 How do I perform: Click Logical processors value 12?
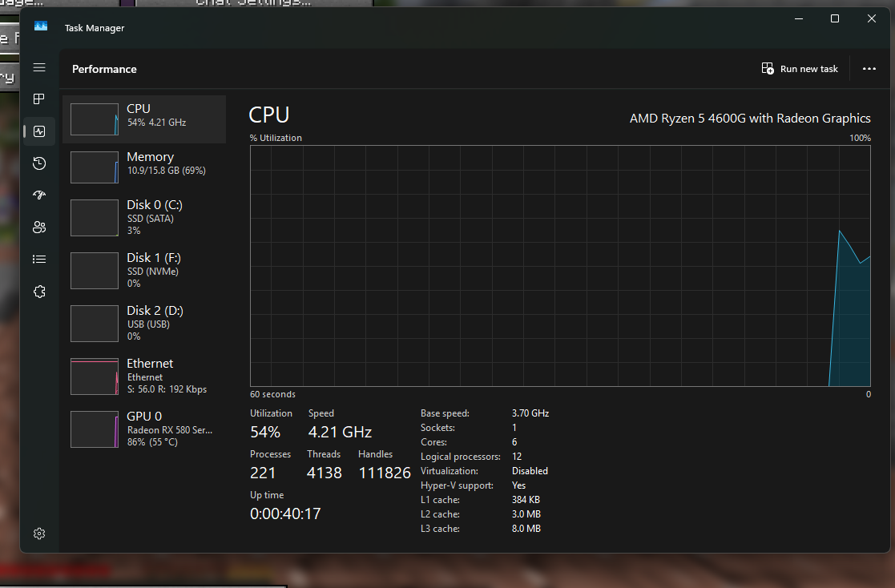517,456
